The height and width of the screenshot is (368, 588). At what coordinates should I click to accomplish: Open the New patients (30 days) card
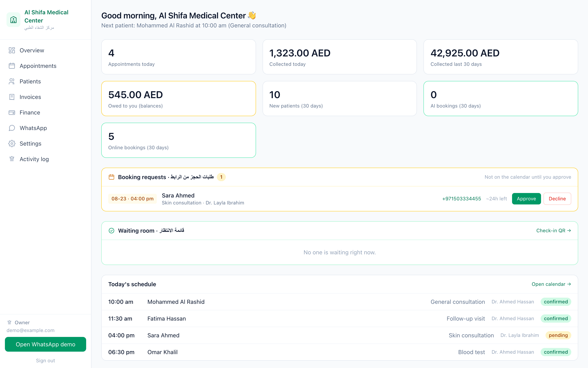pos(340,99)
